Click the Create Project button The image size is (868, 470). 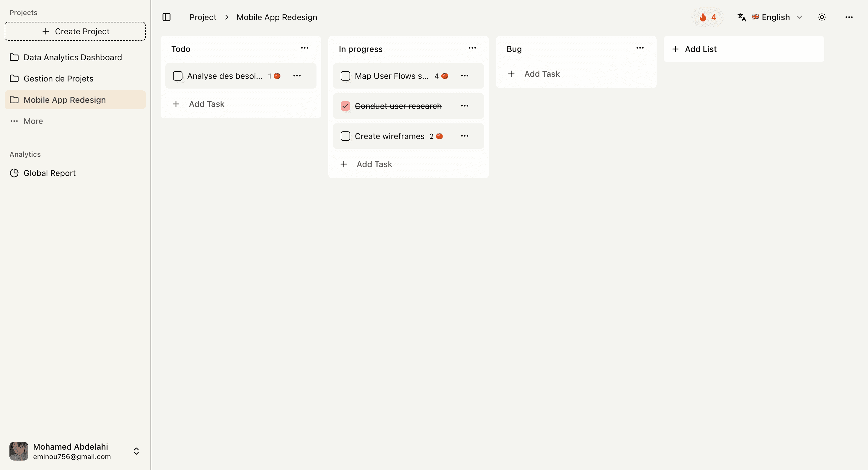pyautogui.click(x=76, y=31)
